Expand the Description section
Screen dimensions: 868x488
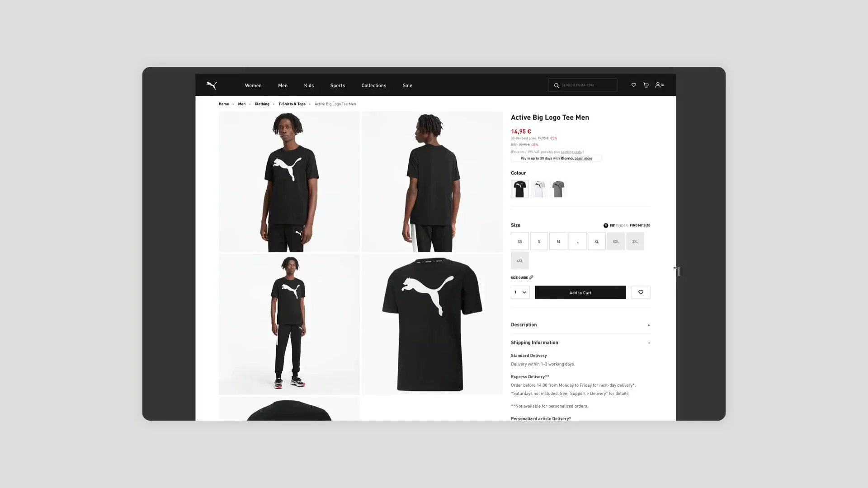coord(649,325)
